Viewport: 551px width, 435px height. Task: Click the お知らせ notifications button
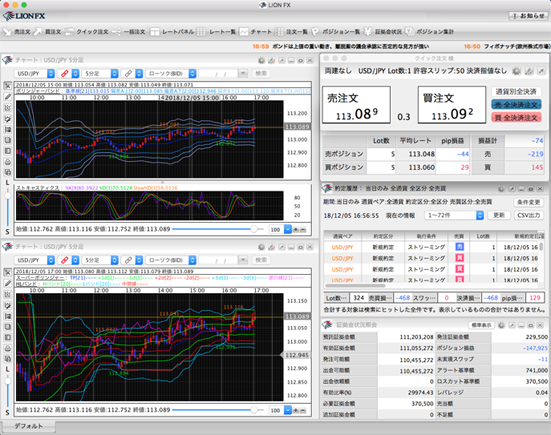point(529,16)
